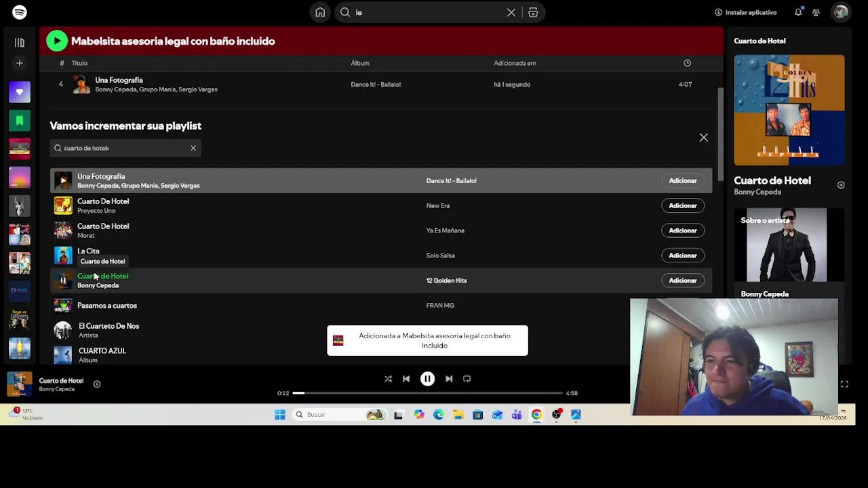Image resolution: width=868 pixels, height=488 pixels.
Task: Adicionar Cuarto De Hotel by Proyecto Uno
Action: 682,206
